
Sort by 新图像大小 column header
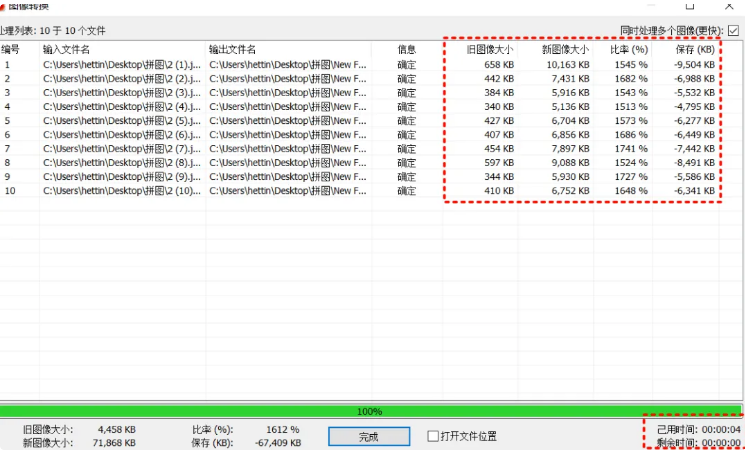point(565,49)
